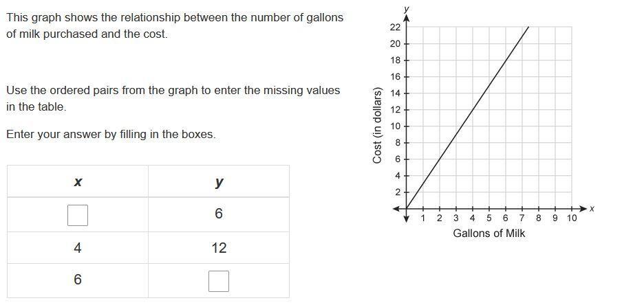Select the table cell with x value 4
Screen dimensions: 644x305
78,248
